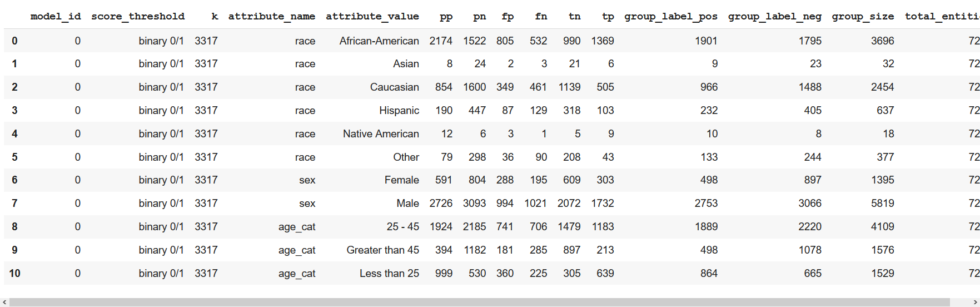Select row index 10
The height and width of the screenshot is (307, 980).
(x=14, y=274)
